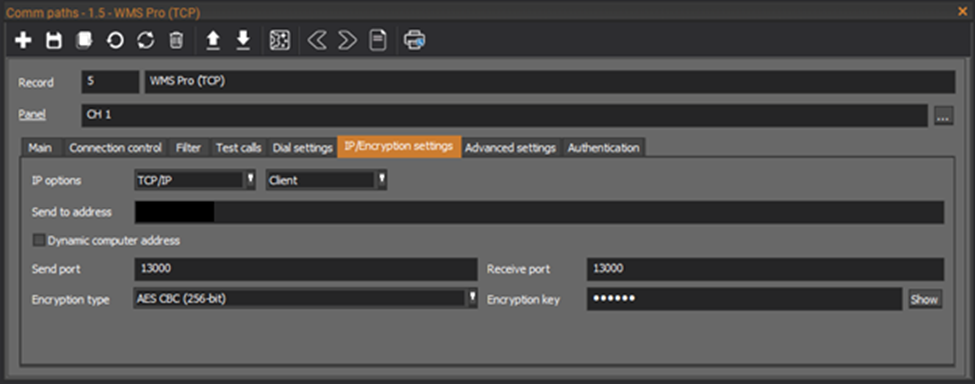Copy record via the duplicate pages icon
Viewport: 975px width, 384px height.
point(84,41)
